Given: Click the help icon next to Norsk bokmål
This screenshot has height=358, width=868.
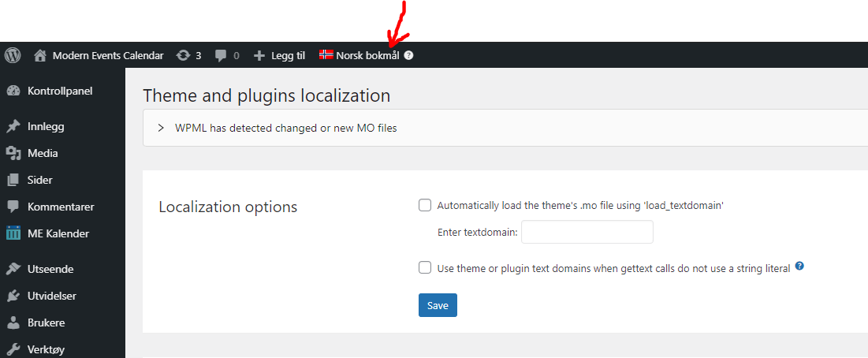Looking at the screenshot, I should click(408, 55).
